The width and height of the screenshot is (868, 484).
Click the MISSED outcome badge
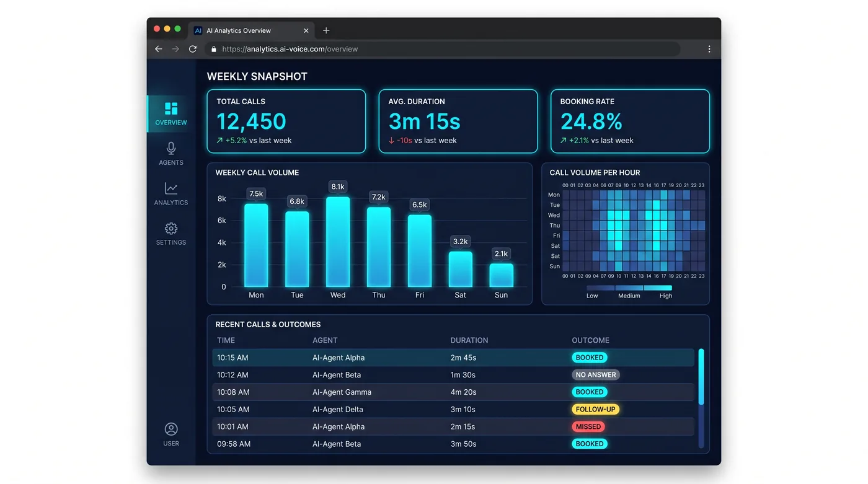click(588, 427)
